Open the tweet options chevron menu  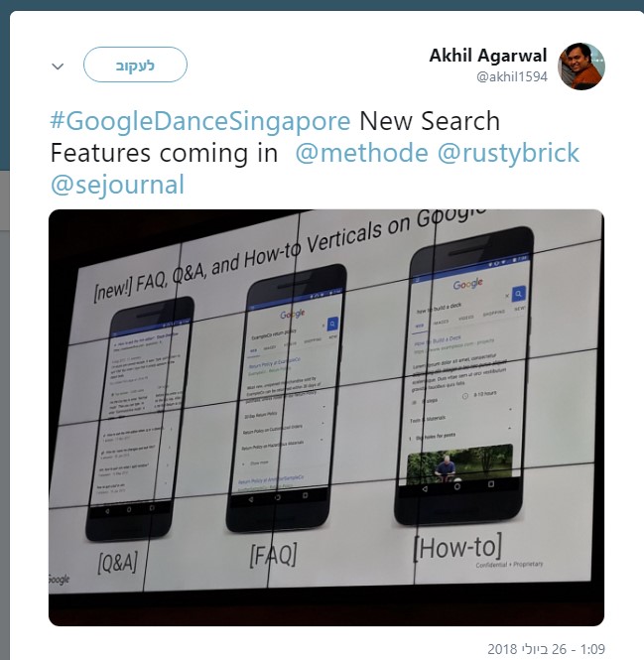pos(58,66)
